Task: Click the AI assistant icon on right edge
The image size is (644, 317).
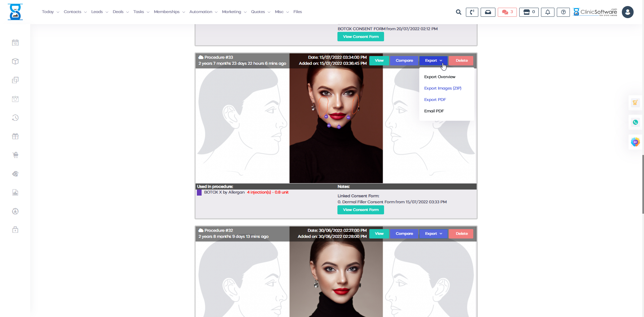Action: click(x=636, y=142)
